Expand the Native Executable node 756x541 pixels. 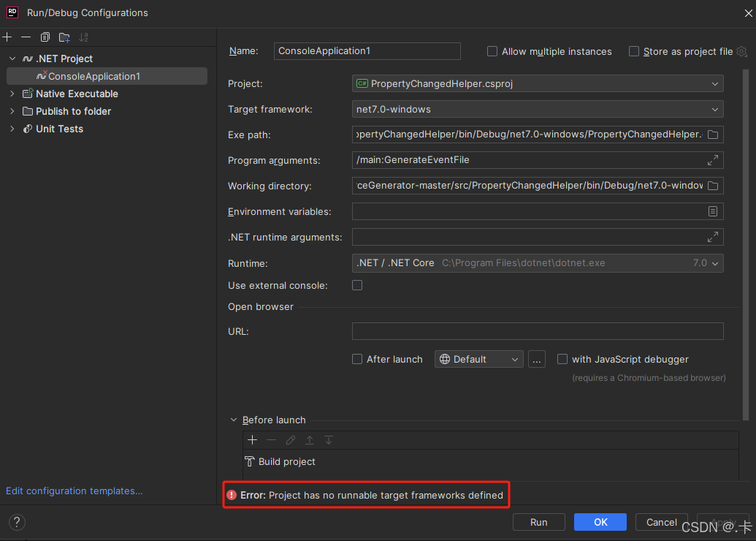(12, 93)
